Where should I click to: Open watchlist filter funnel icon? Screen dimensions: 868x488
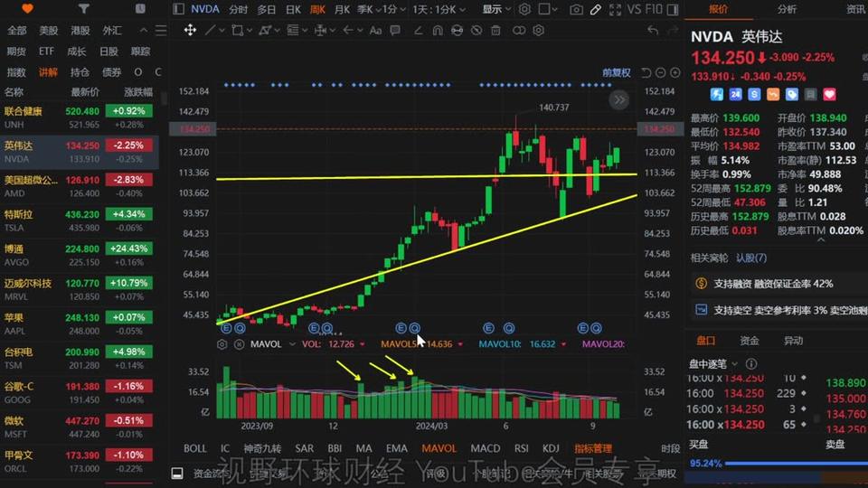tap(83, 9)
